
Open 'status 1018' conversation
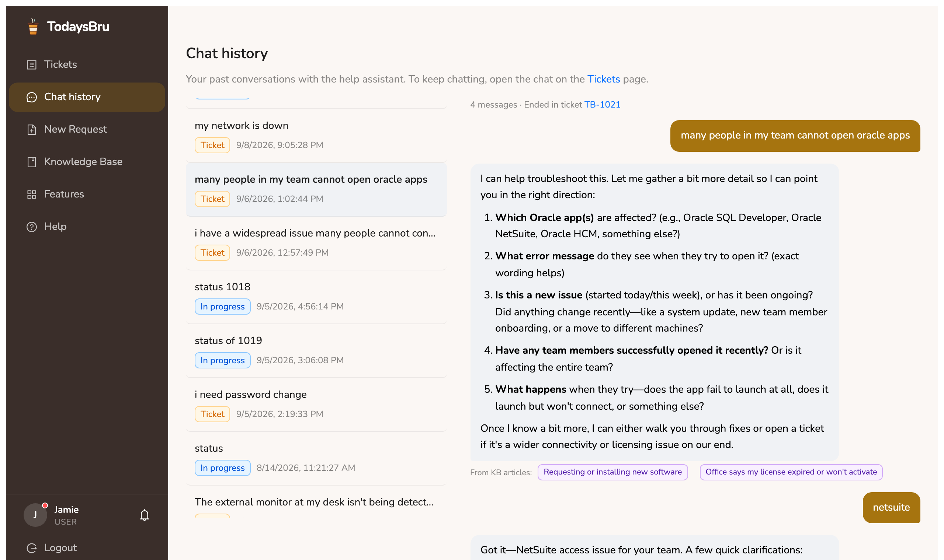pyautogui.click(x=316, y=297)
